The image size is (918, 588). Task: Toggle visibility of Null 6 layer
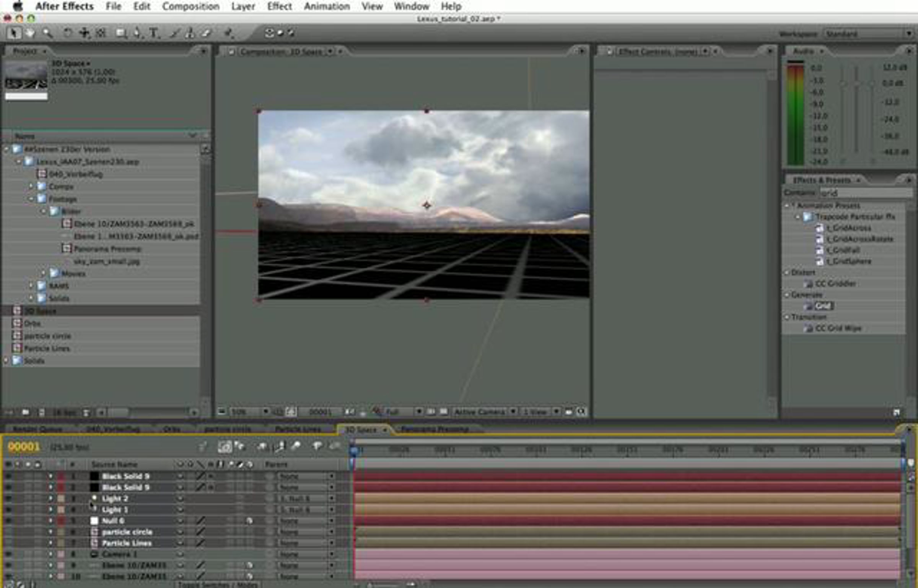[8, 521]
